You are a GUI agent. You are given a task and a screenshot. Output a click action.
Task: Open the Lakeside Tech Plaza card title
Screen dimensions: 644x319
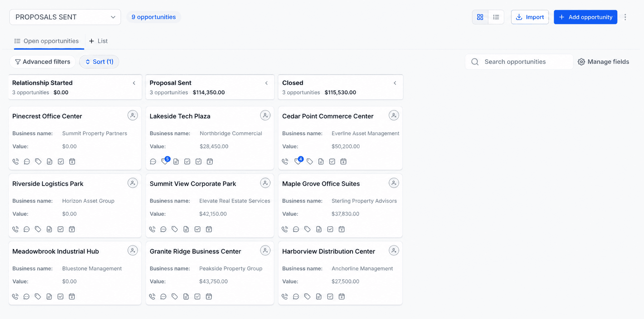[x=180, y=116]
